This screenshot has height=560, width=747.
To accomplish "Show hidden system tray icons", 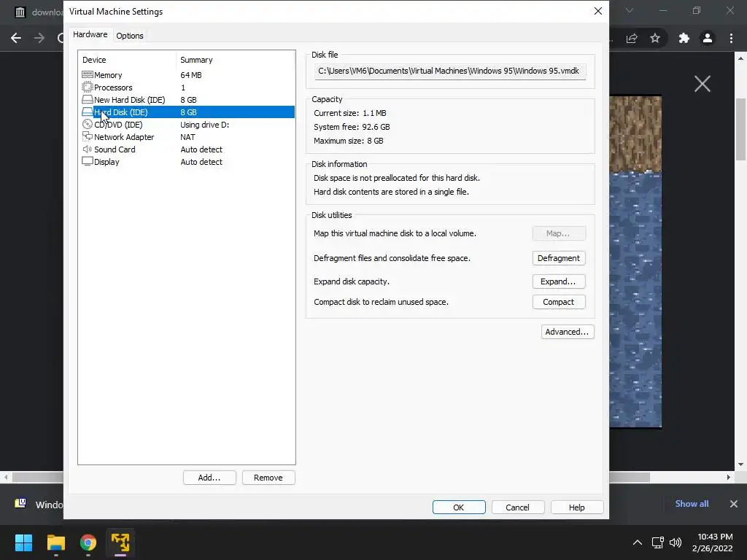I will pos(638,542).
